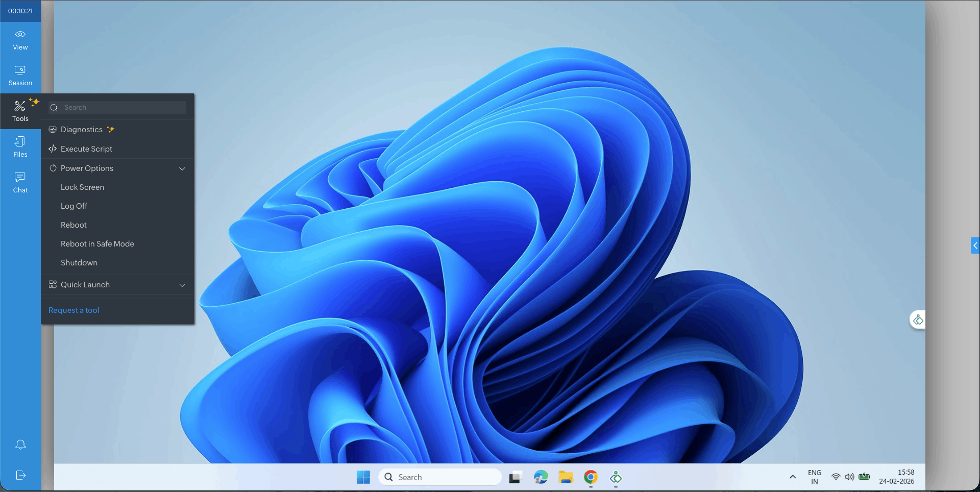The height and width of the screenshot is (492, 980).
Task: Select Shutdown from power menu
Action: (79, 263)
